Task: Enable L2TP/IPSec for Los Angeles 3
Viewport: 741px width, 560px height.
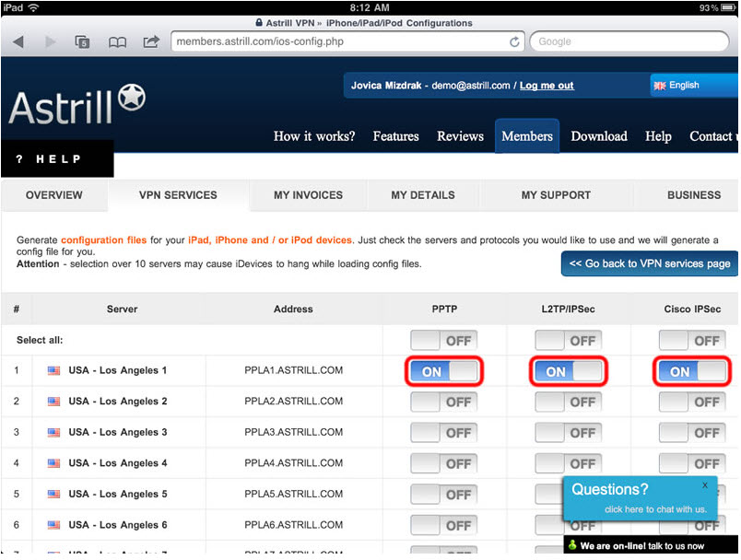Action: (568, 433)
